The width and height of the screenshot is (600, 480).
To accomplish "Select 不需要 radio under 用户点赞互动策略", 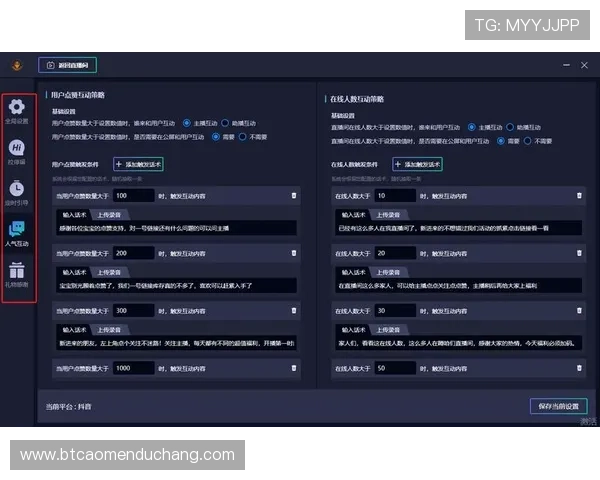I will [243, 137].
